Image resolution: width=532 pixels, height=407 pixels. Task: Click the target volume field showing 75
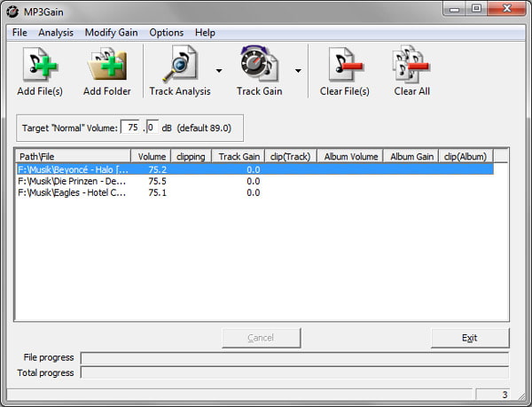coord(131,128)
